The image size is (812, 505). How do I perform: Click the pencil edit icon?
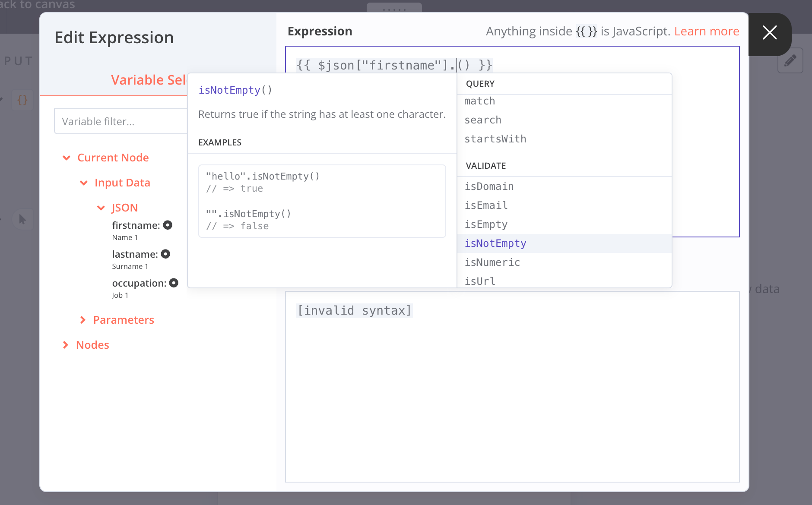click(x=790, y=60)
